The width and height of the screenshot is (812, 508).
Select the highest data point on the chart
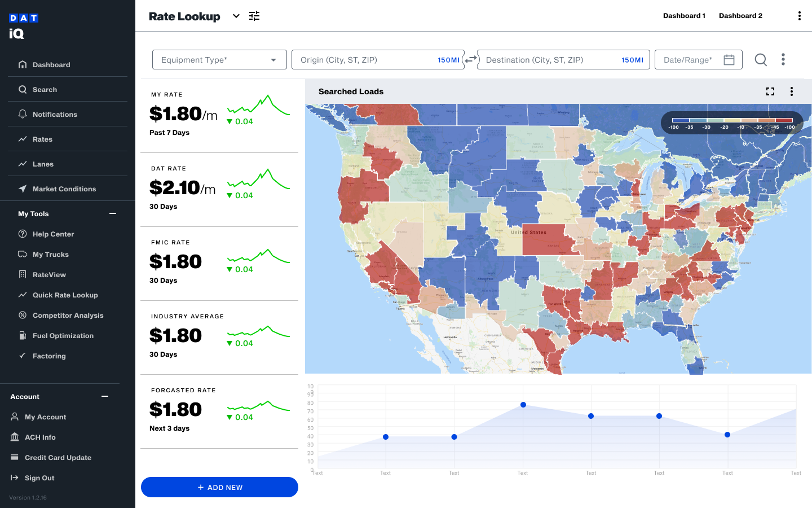pos(523,405)
